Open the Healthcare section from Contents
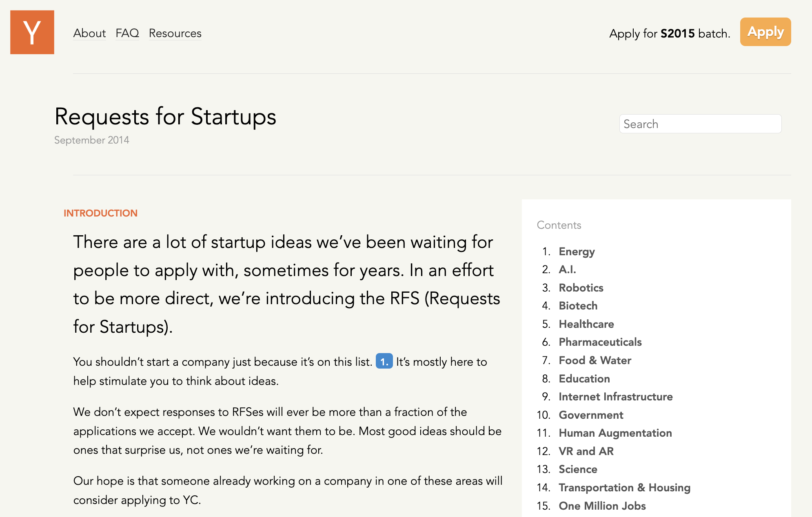 586,324
